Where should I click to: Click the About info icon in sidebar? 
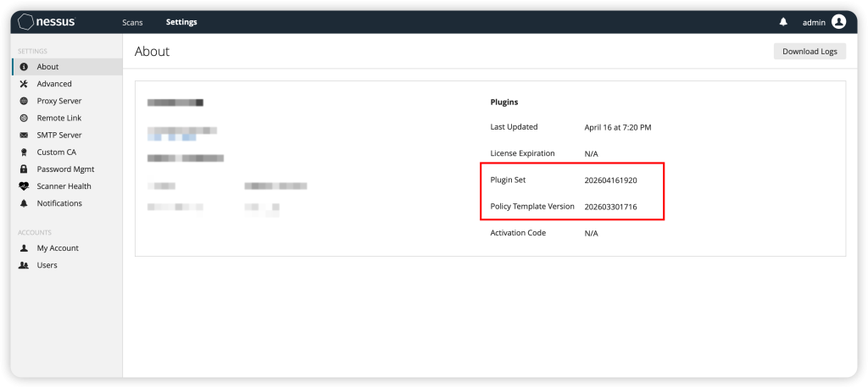(24, 67)
